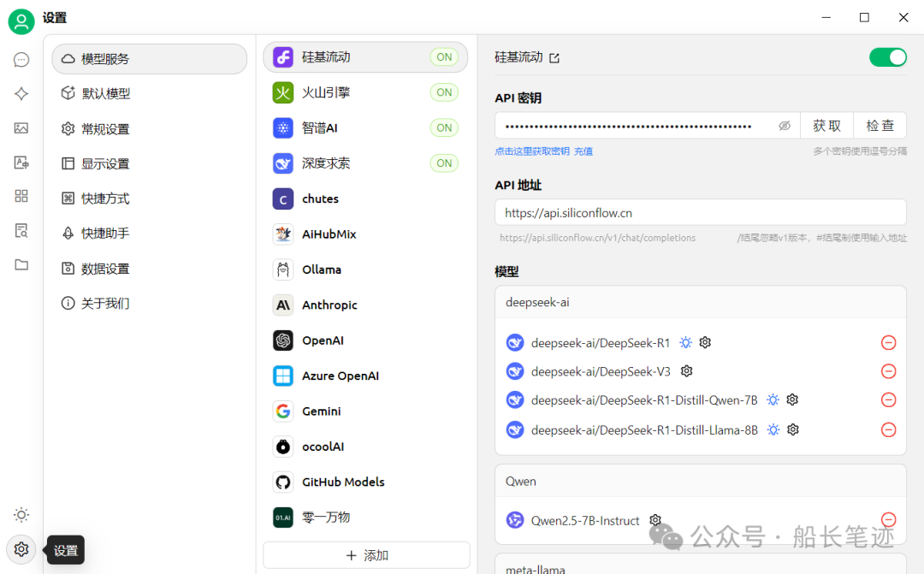Remove deepseek-ai/DeepSeek-R1 model with minus icon
The height and width of the screenshot is (574, 924).
(888, 342)
